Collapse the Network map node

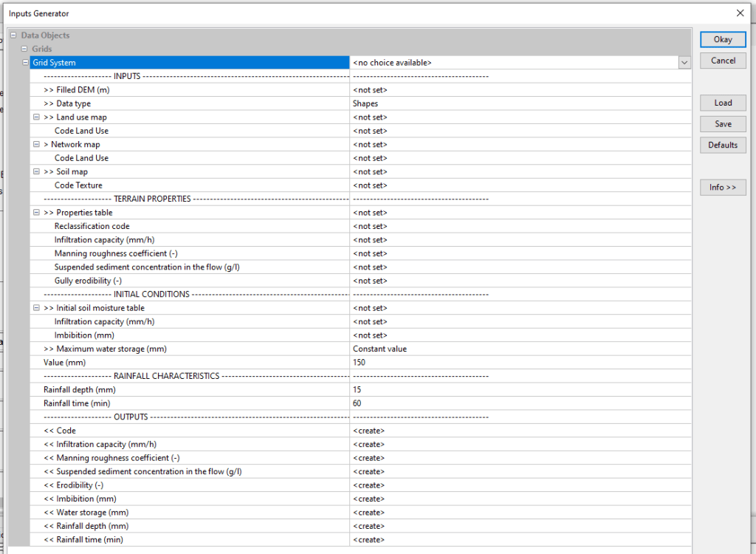pos(36,145)
